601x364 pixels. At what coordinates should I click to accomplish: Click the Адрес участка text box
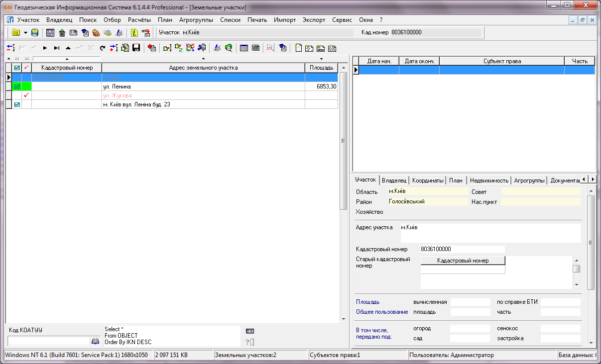490,233
